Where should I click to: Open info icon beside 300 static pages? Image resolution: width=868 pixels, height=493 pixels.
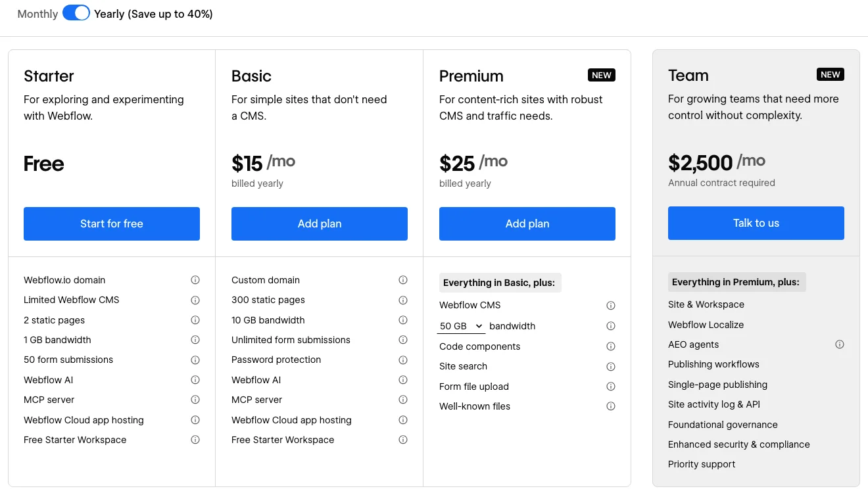click(403, 300)
